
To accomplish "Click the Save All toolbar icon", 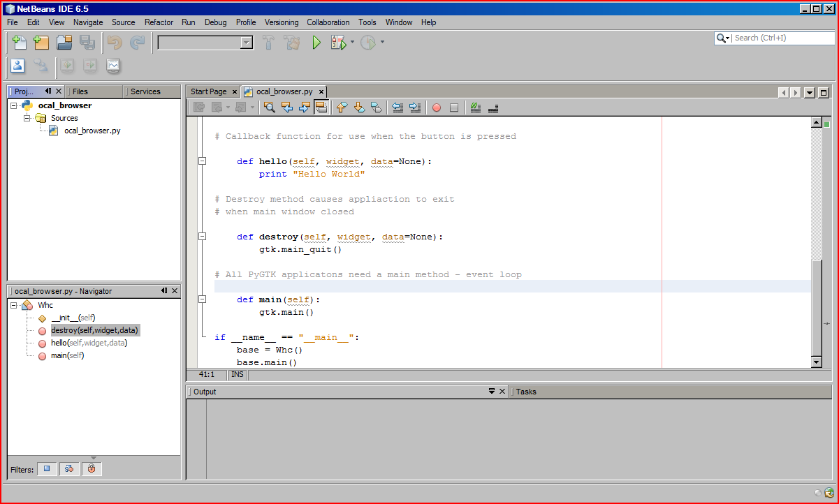I will (x=87, y=43).
